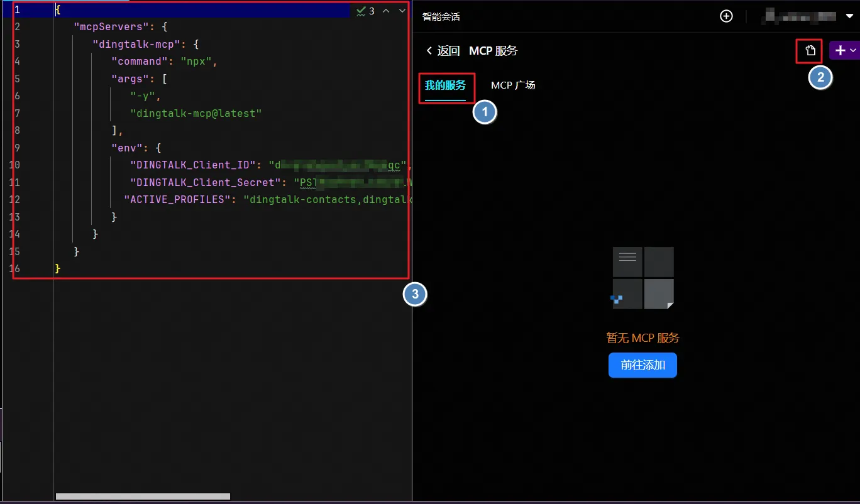Jump to previous problem with up chevron

386,11
